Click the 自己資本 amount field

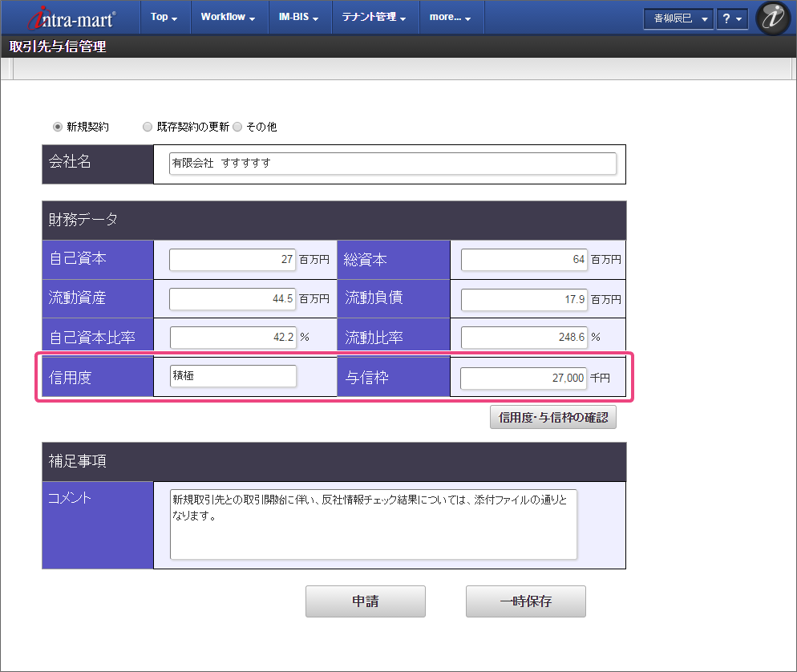click(x=233, y=260)
